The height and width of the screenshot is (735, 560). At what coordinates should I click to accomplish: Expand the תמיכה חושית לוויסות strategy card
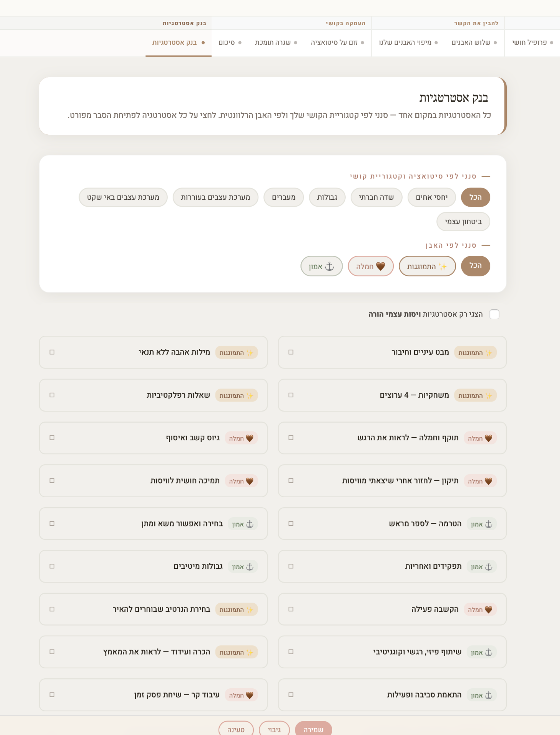coord(153,481)
